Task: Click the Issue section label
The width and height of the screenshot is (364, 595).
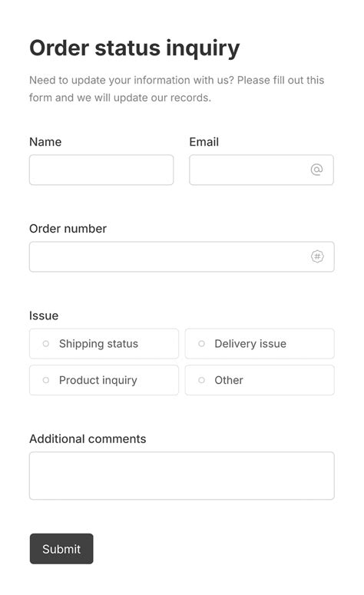Action: (x=44, y=316)
